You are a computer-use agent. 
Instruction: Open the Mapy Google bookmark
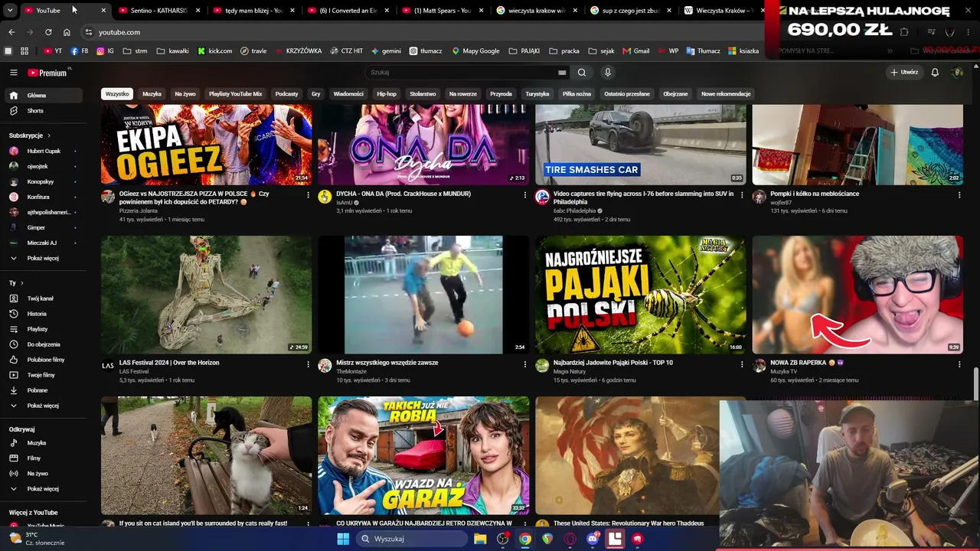coord(475,51)
